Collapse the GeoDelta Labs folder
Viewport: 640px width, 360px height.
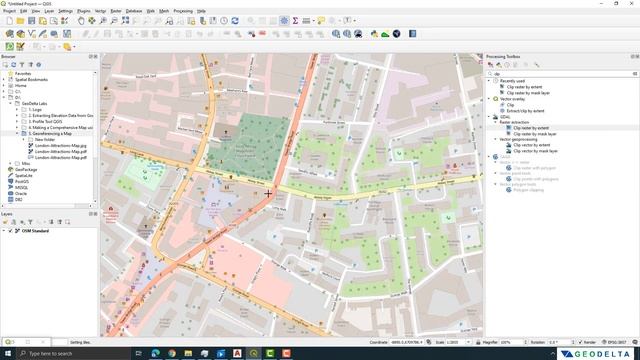(11, 104)
